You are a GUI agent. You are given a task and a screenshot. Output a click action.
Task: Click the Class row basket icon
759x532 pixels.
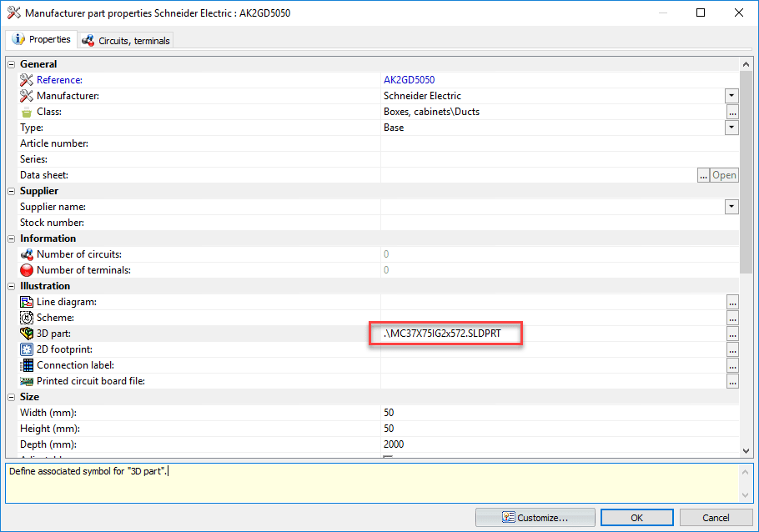(x=27, y=113)
